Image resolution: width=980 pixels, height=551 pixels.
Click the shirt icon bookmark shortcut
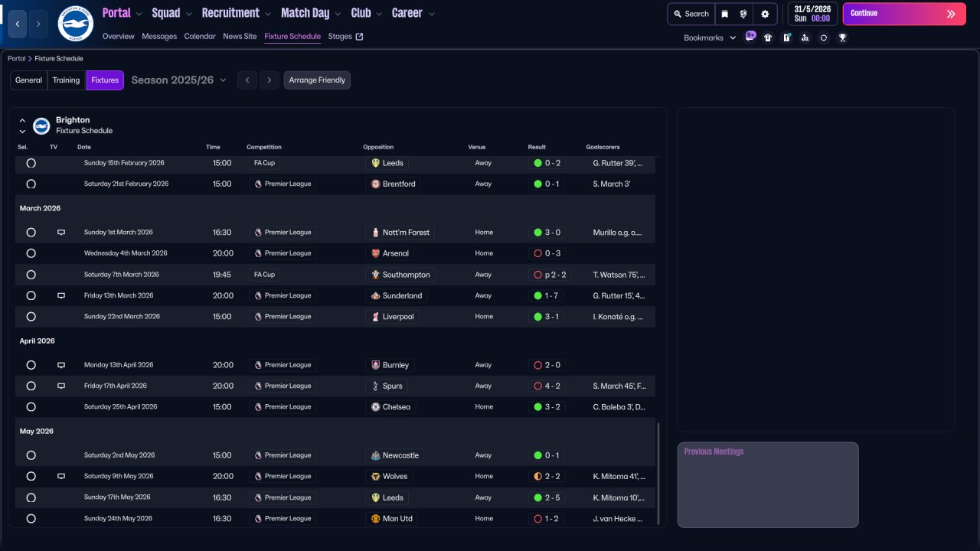pyautogui.click(x=768, y=37)
